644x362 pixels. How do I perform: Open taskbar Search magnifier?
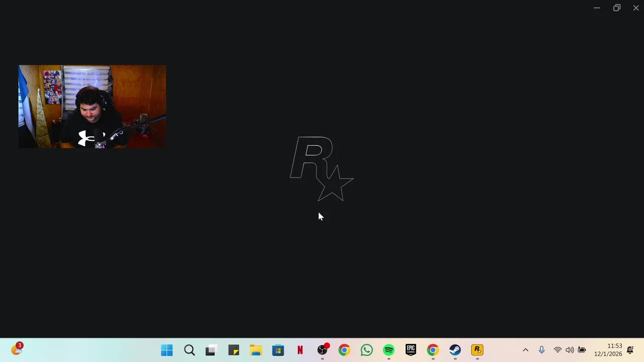click(x=189, y=350)
